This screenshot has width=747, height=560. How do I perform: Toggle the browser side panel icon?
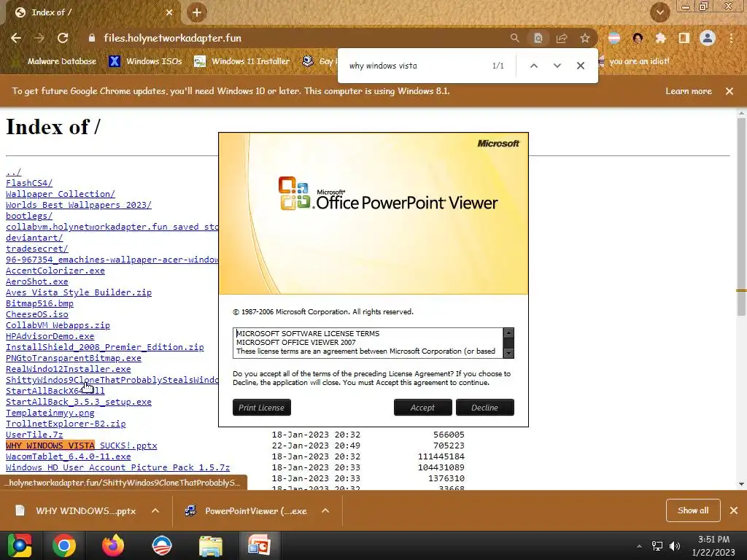pos(684,38)
